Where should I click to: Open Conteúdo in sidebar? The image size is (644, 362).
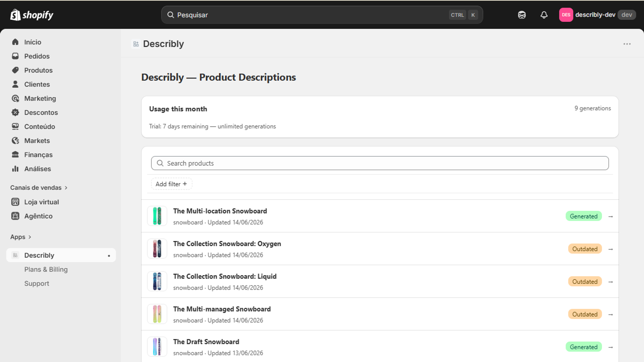[x=61, y=126]
